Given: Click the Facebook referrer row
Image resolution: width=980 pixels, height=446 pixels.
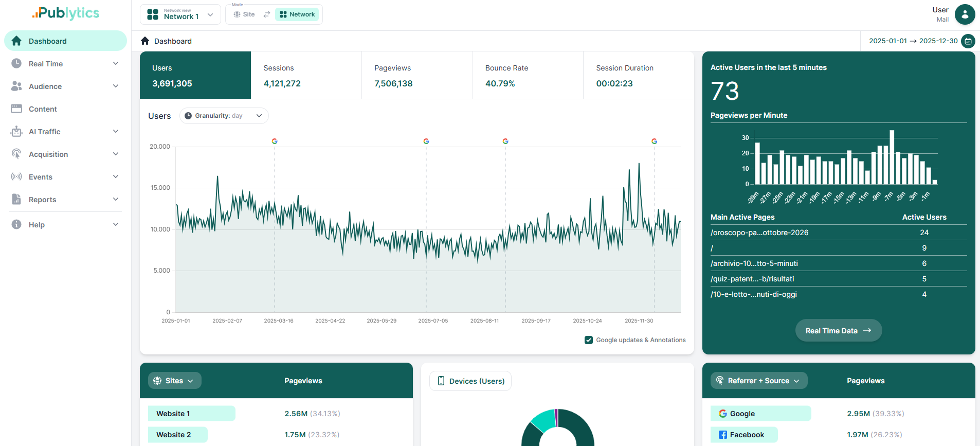Looking at the screenshot, I should tap(839, 435).
